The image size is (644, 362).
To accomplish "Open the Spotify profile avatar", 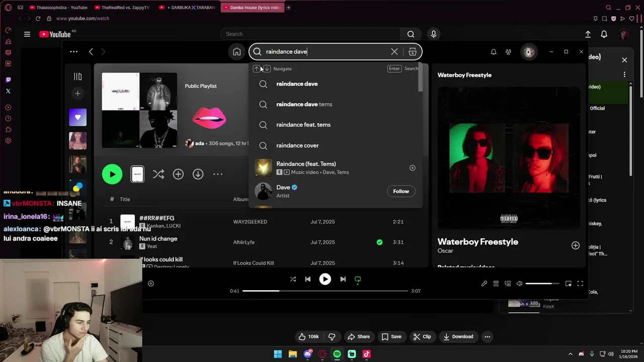I will click(529, 52).
